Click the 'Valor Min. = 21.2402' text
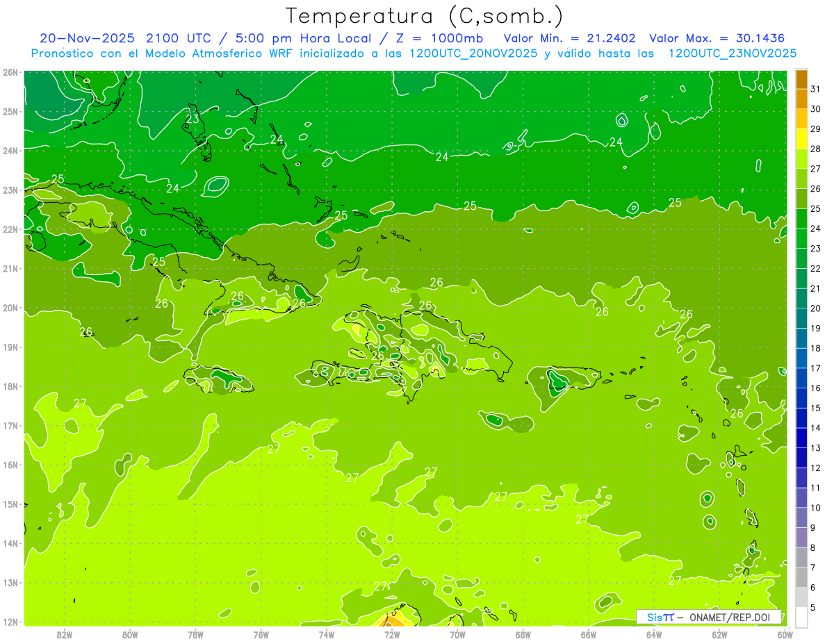 (x=570, y=38)
